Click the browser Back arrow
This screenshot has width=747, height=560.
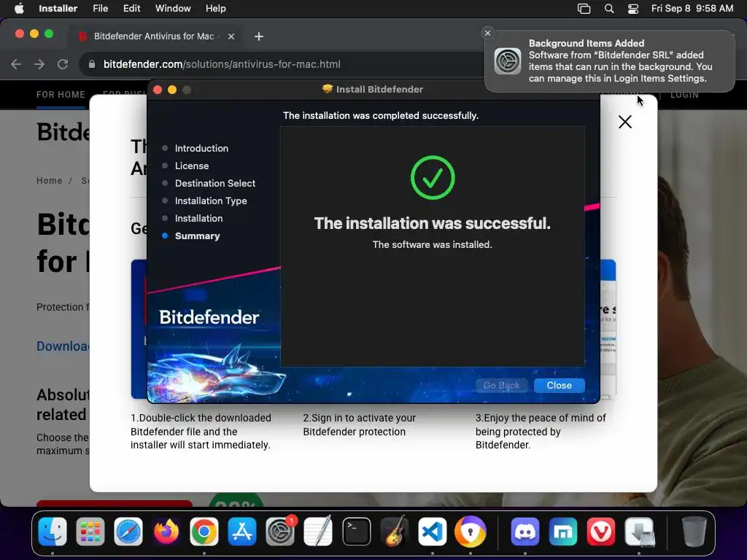click(x=16, y=64)
